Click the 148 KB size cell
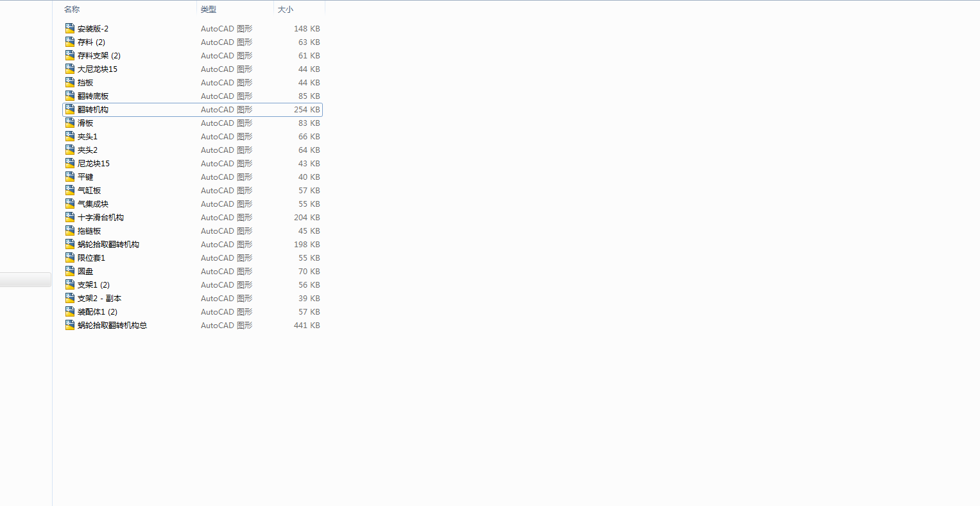Image resolution: width=980 pixels, height=506 pixels. (x=307, y=29)
